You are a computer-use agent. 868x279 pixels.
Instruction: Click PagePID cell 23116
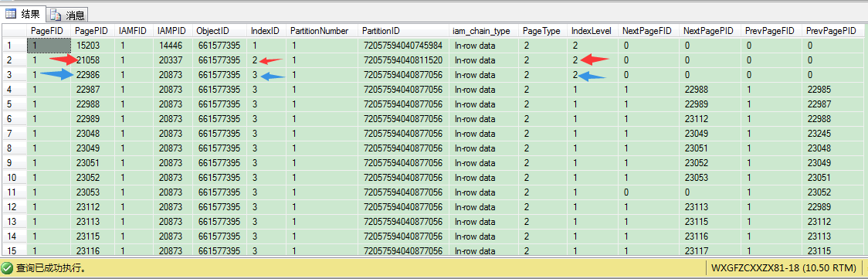coord(93,250)
